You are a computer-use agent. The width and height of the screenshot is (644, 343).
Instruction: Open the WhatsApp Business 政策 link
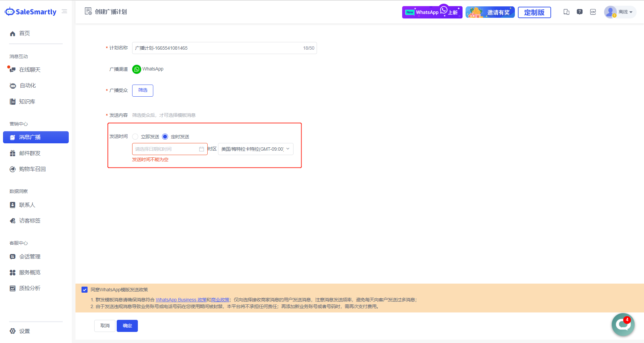click(x=181, y=300)
